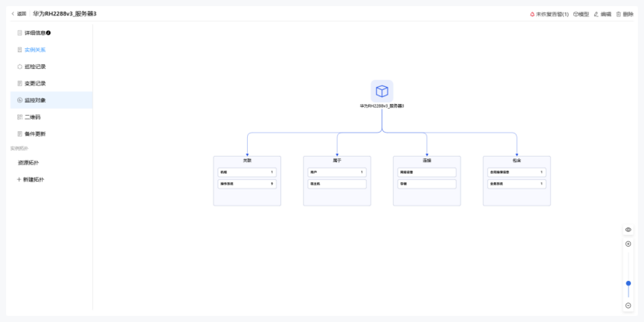
Task: Click page title 华为RH2288v3_服务器3 in header
Action: (65, 13)
